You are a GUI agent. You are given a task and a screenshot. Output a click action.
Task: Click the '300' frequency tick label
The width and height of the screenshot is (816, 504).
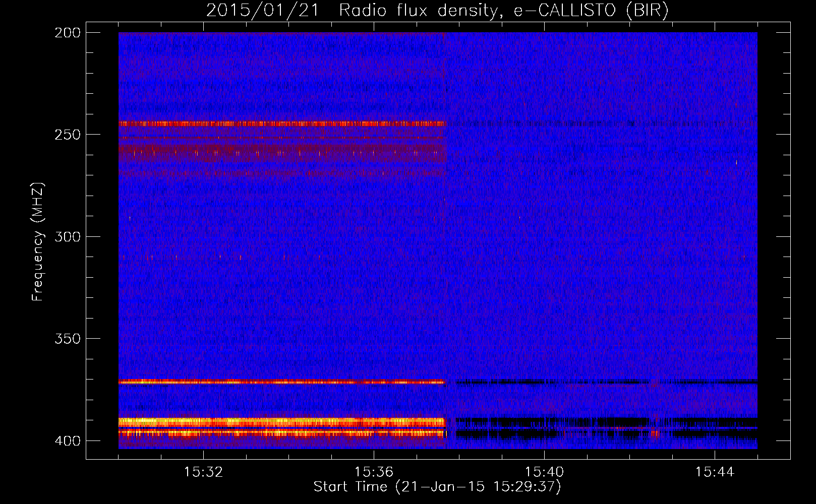coord(67,237)
